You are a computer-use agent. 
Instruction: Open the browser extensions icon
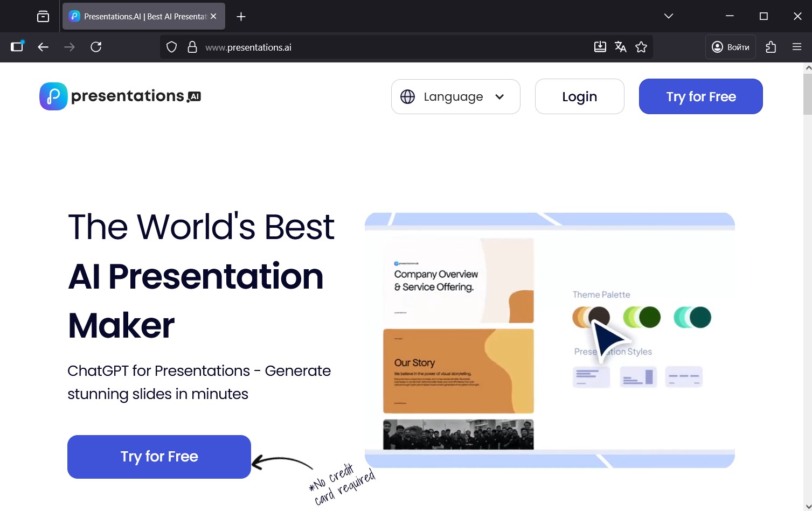tap(771, 47)
